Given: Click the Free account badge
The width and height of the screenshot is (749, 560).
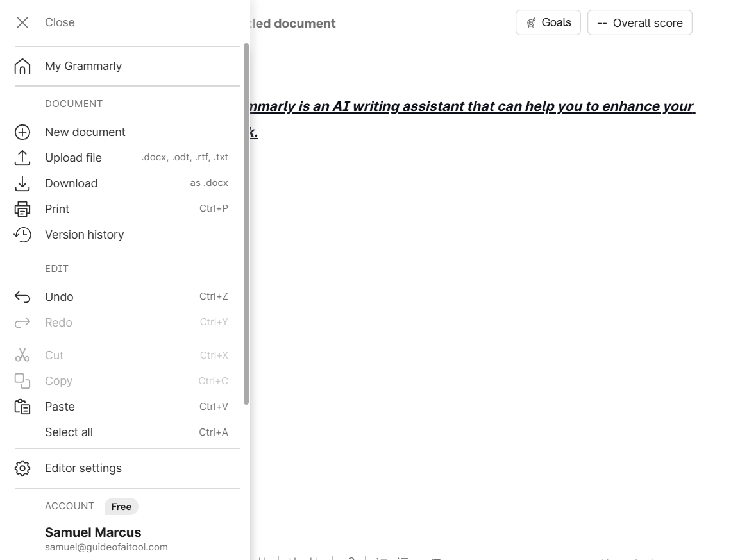Looking at the screenshot, I should pyautogui.click(x=121, y=507).
